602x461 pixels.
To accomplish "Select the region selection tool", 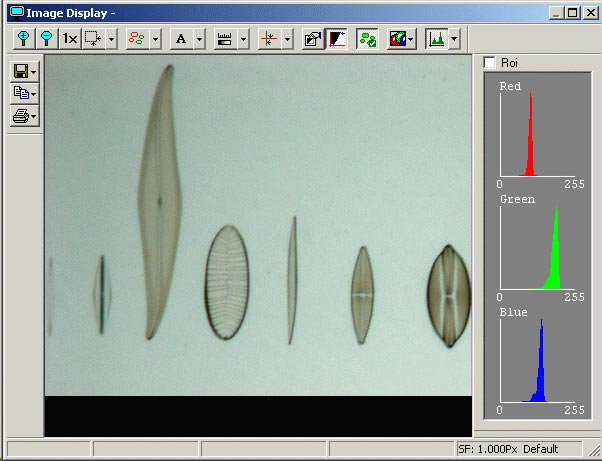I will 94,39.
